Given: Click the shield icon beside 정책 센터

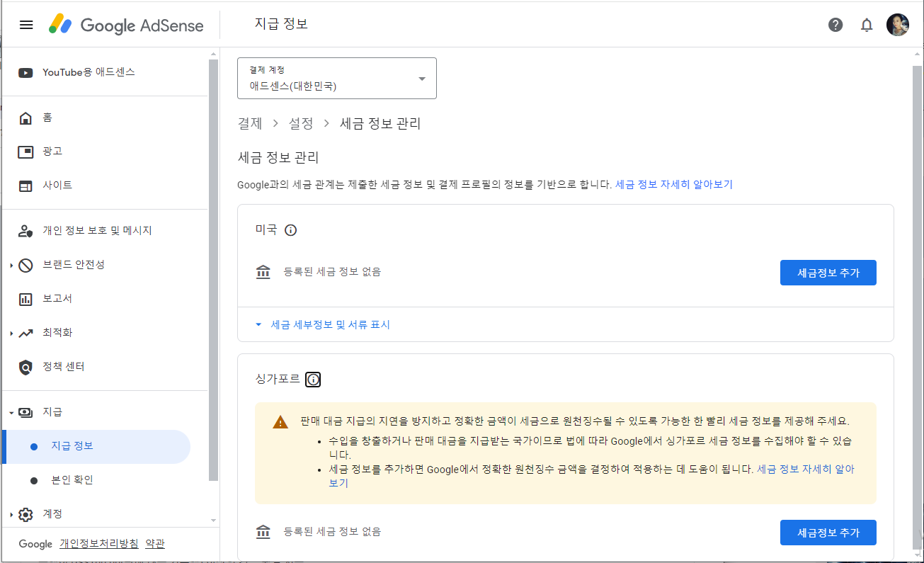Looking at the screenshot, I should 25,367.
